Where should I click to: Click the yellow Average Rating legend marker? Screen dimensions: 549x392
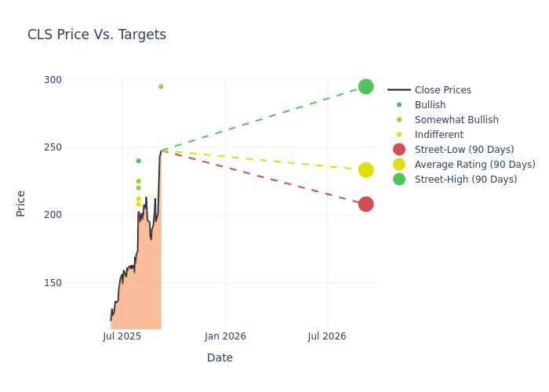(x=399, y=164)
